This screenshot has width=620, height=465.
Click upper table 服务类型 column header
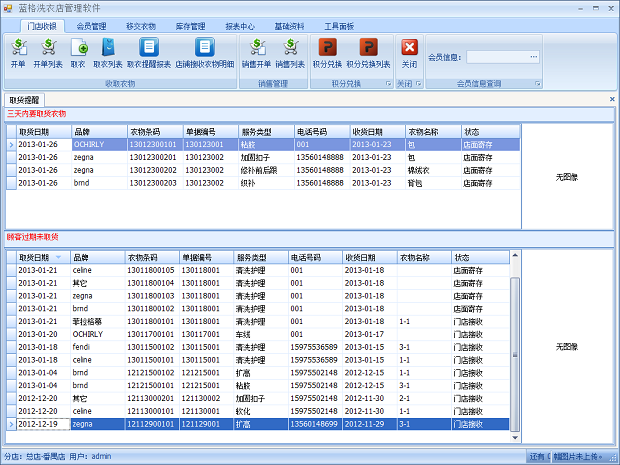pos(267,132)
